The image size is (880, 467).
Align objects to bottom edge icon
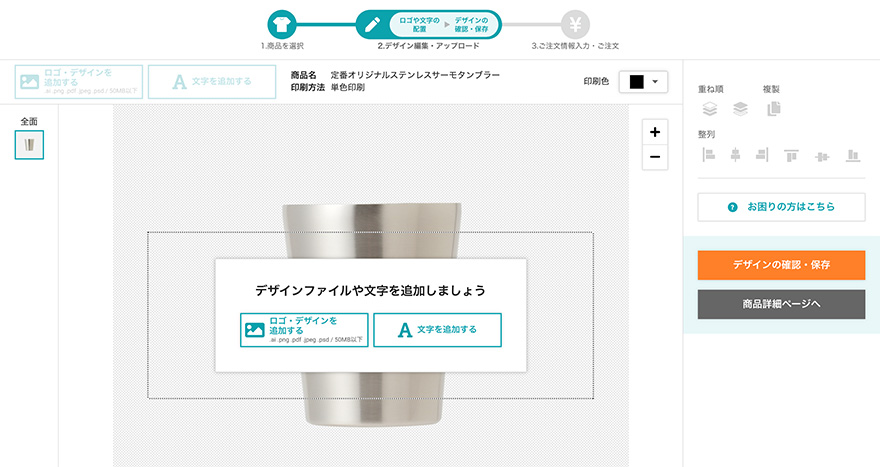853,155
